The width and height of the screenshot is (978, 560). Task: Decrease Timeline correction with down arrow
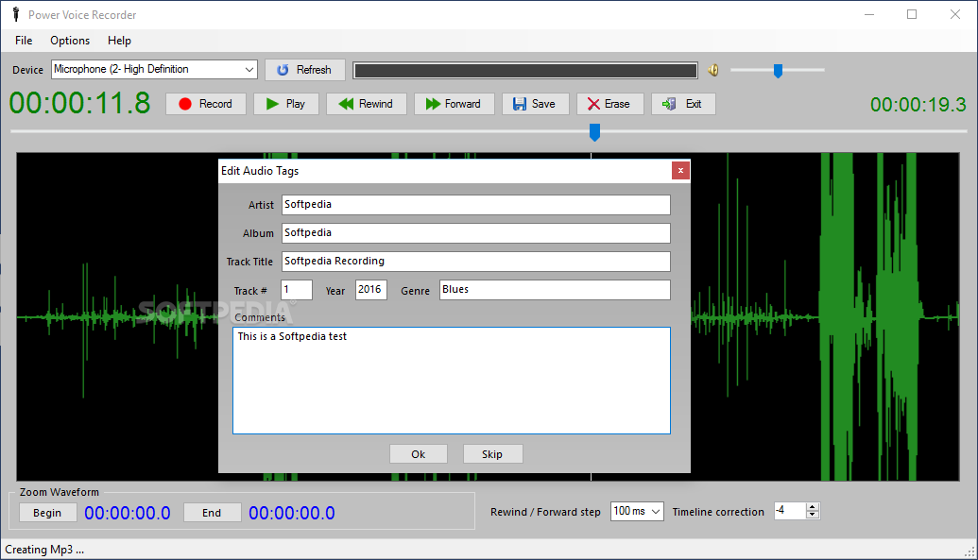point(812,515)
